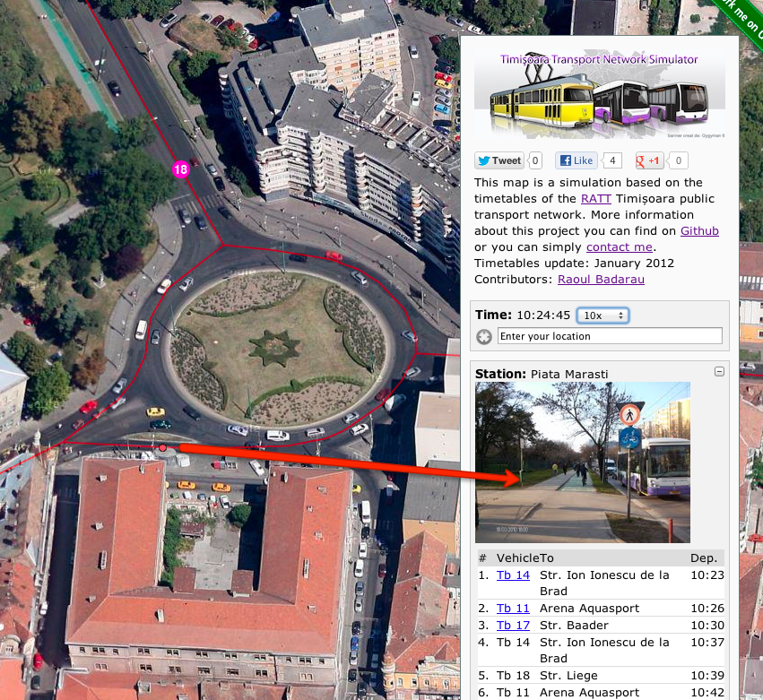
Task: Click the Piata Marasti station photo
Action: (583, 462)
